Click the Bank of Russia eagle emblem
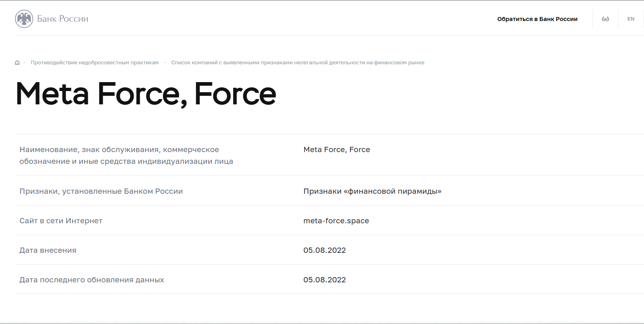This screenshot has width=644, height=324. [24, 19]
